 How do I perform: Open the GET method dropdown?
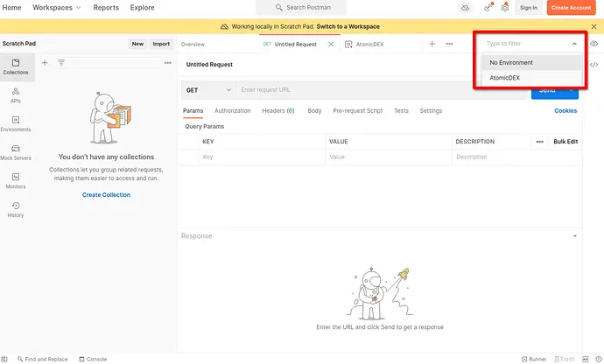click(208, 89)
